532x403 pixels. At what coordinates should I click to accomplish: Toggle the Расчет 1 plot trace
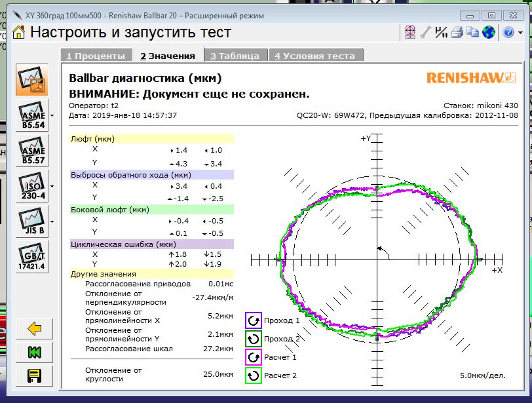[254, 357]
